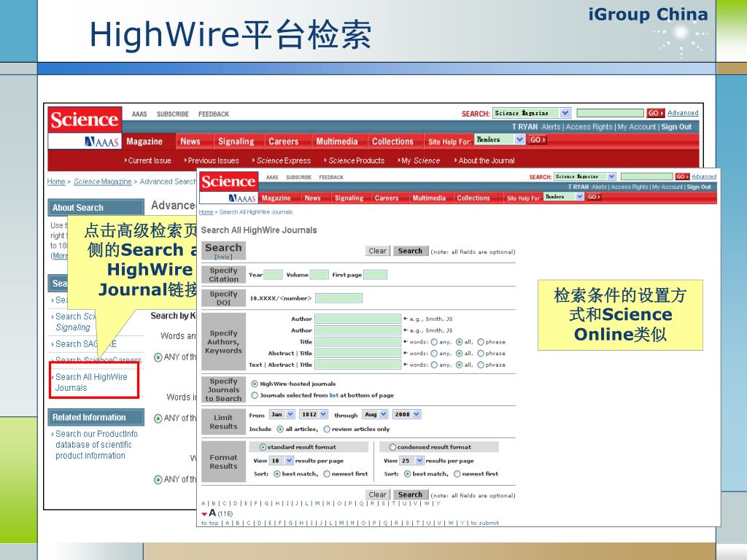The image size is (747, 560).
Task: Click Sign Out in the back window
Action: (676, 127)
